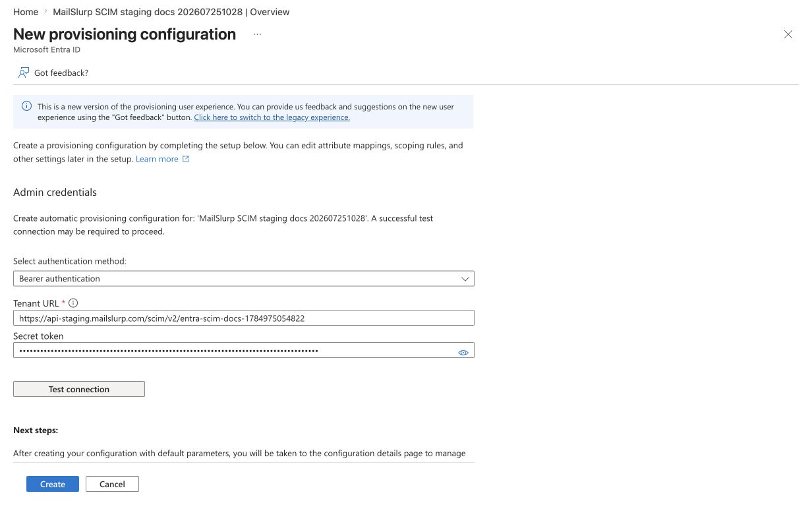
Task: Click the Select authentication method: label
Action: 70,261
